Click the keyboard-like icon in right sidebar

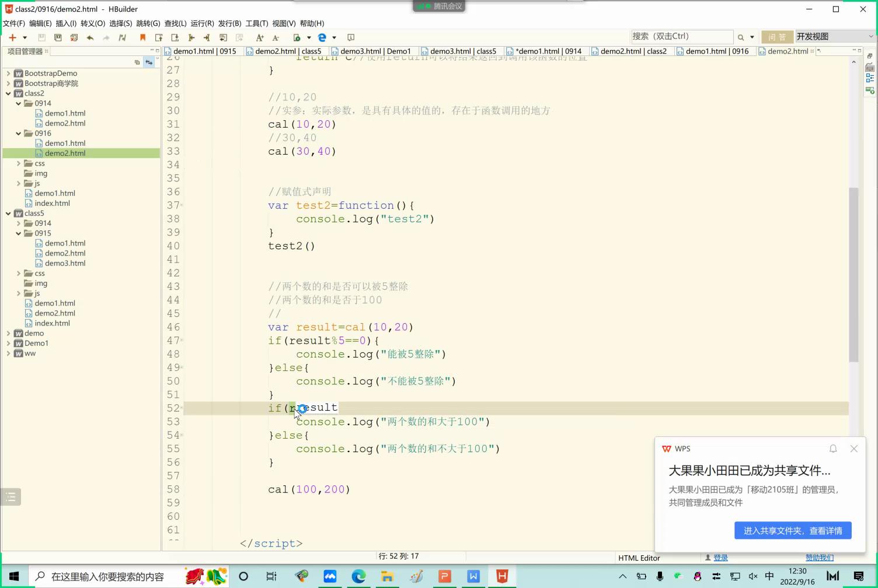[x=870, y=67]
